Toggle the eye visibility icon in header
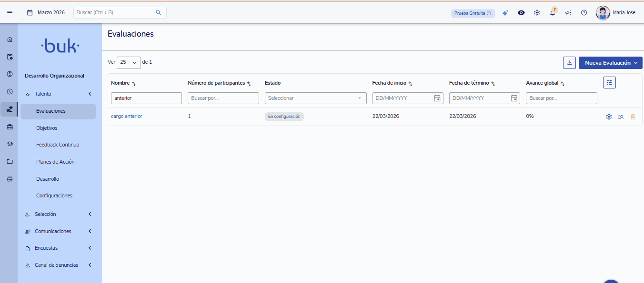This screenshot has height=283, width=644. tap(521, 13)
